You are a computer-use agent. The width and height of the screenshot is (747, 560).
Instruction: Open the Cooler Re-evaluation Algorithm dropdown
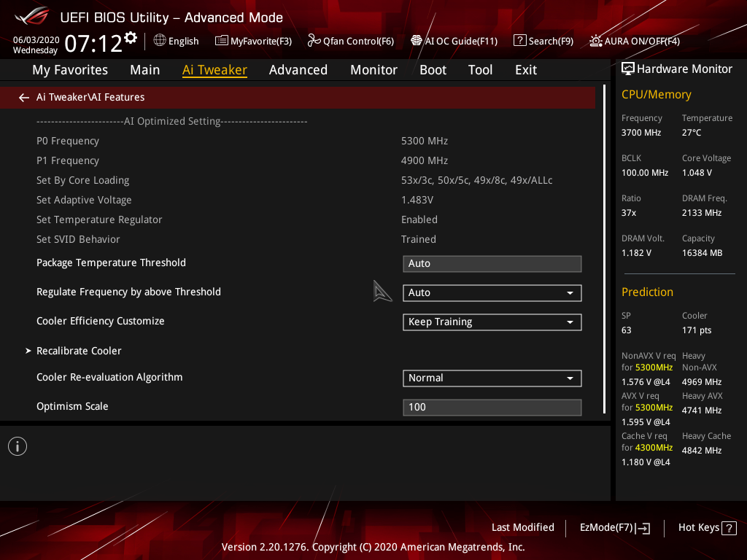[492, 378]
